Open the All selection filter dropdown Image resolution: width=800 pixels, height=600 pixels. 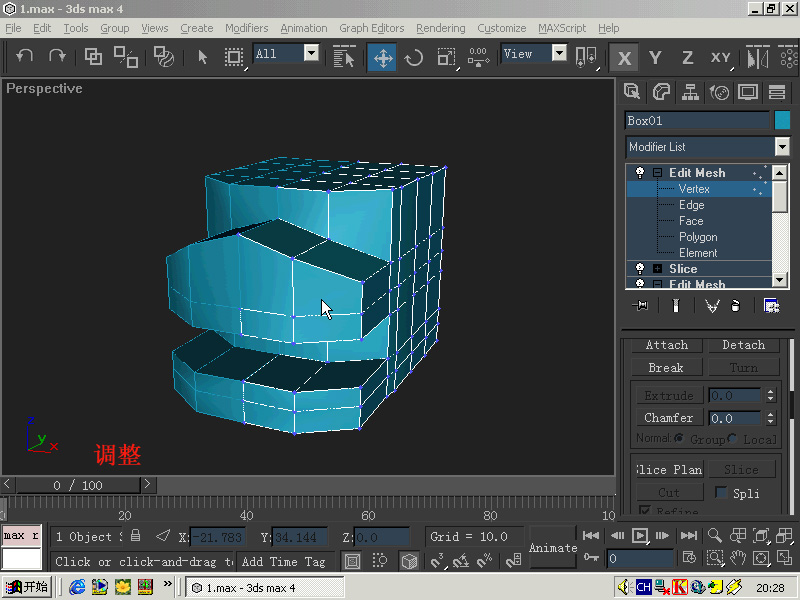(311, 53)
